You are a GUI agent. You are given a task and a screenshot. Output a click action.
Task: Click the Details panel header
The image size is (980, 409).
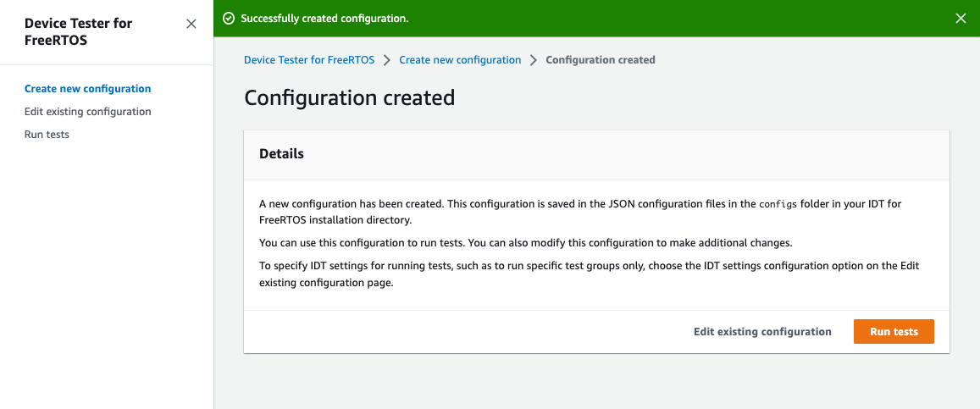[x=281, y=154]
